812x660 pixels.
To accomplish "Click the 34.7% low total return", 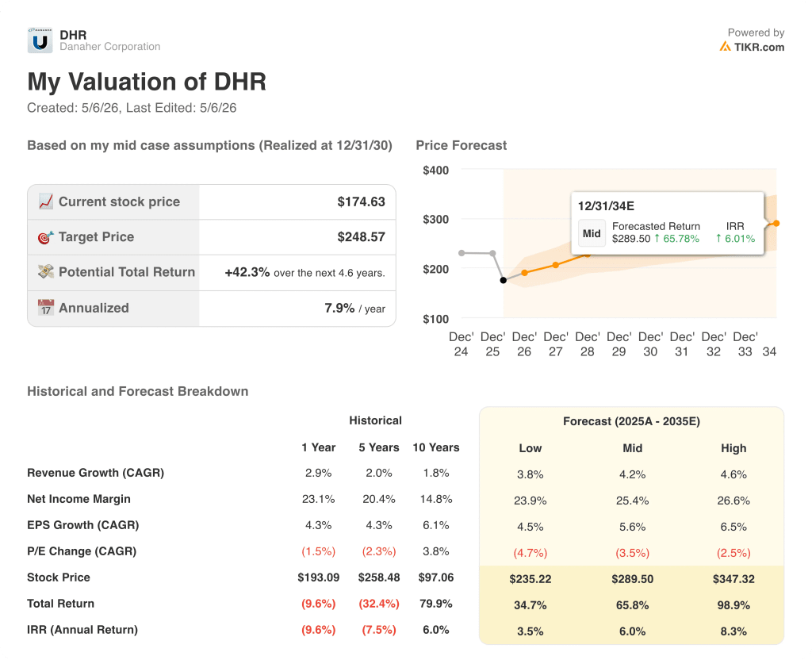I will click(x=530, y=605).
